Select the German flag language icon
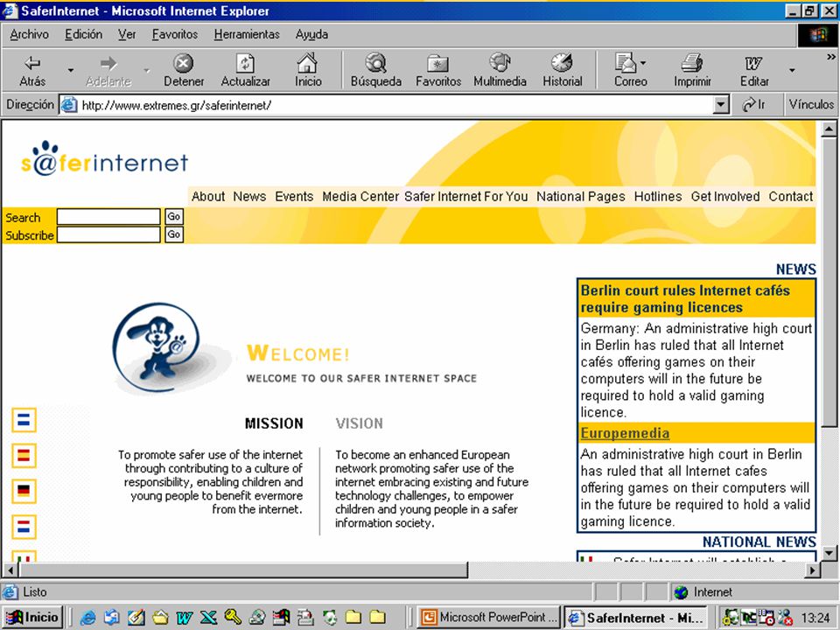Screen dimensions: 840x630 pyautogui.click(x=24, y=491)
